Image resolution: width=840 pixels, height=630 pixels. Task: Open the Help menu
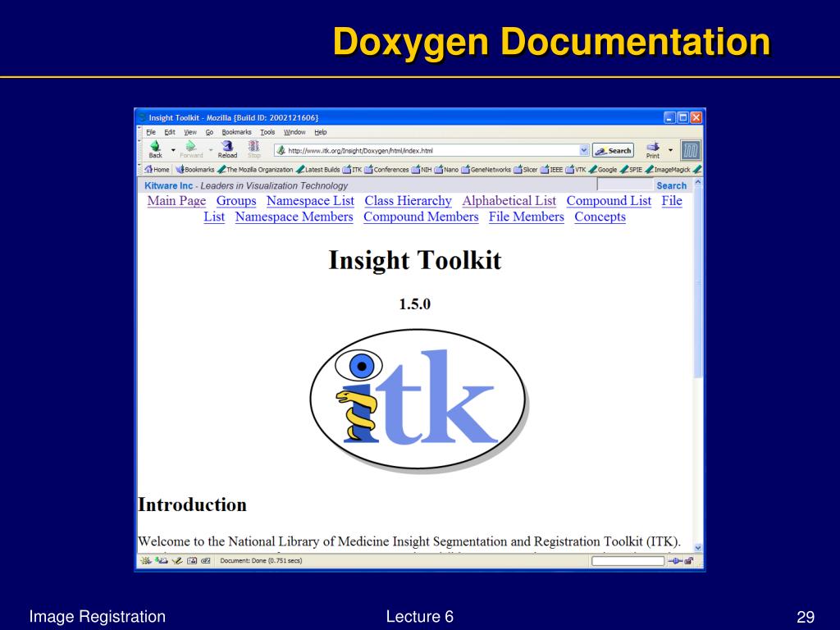tap(321, 132)
